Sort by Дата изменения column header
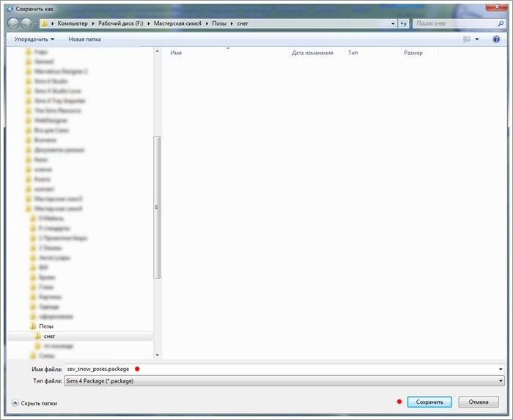This screenshot has width=513, height=420. click(x=312, y=53)
